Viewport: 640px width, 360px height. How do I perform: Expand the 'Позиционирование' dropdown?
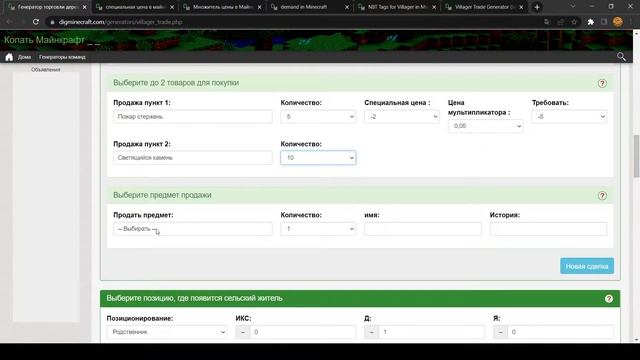(167, 332)
